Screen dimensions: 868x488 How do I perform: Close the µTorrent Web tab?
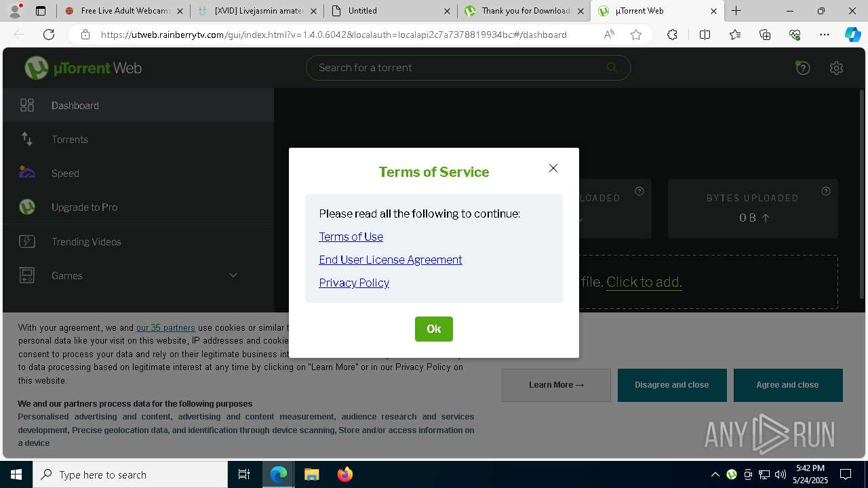pyautogui.click(x=713, y=11)
